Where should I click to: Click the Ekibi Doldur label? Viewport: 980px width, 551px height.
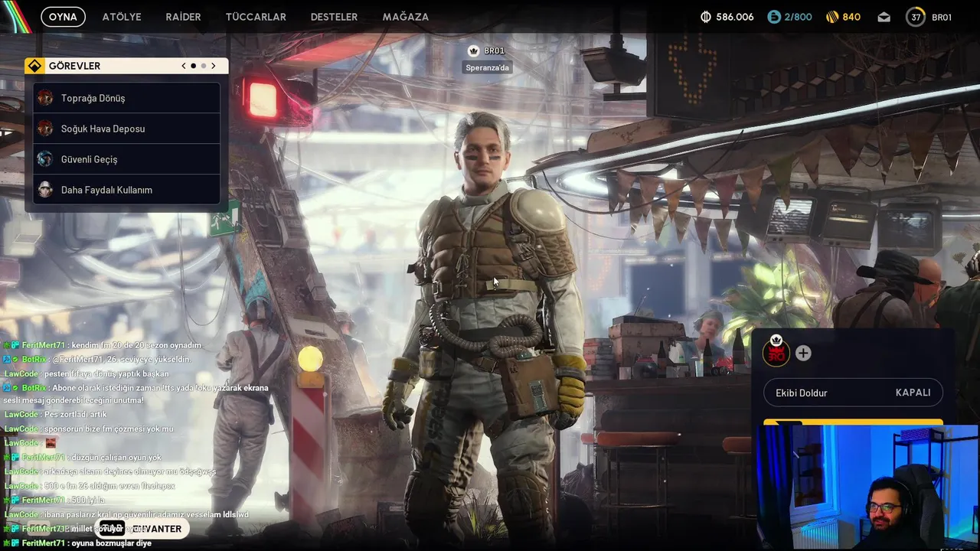click(x=802, y=393)
